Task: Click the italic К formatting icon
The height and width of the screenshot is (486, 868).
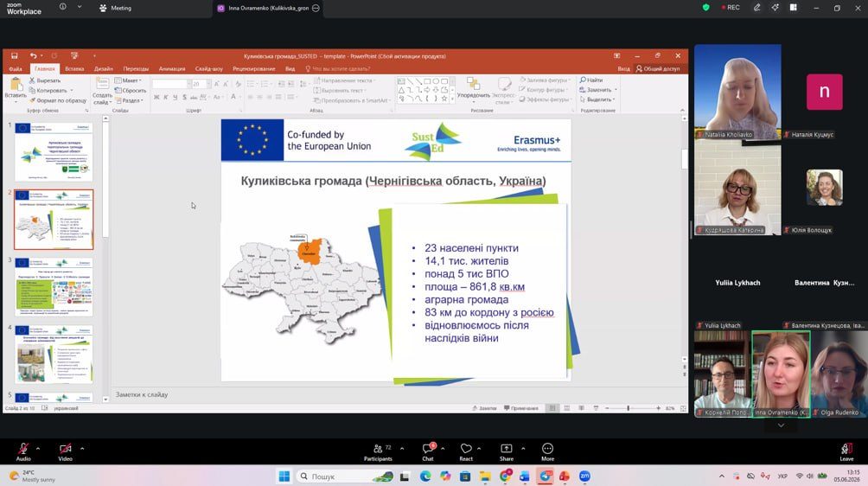Action: pyautogui.click(x=165, y=98)
